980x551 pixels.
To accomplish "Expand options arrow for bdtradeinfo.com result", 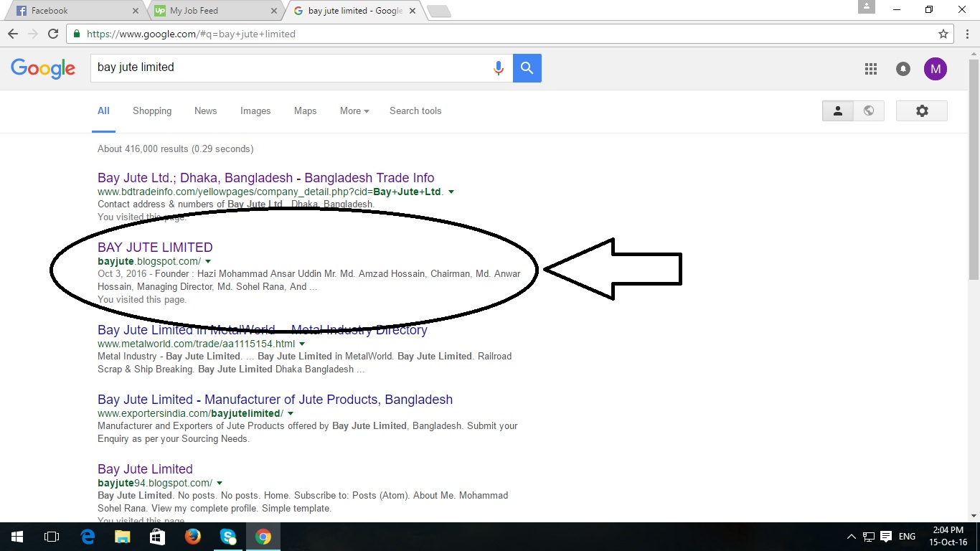I will tap(451, 192).
